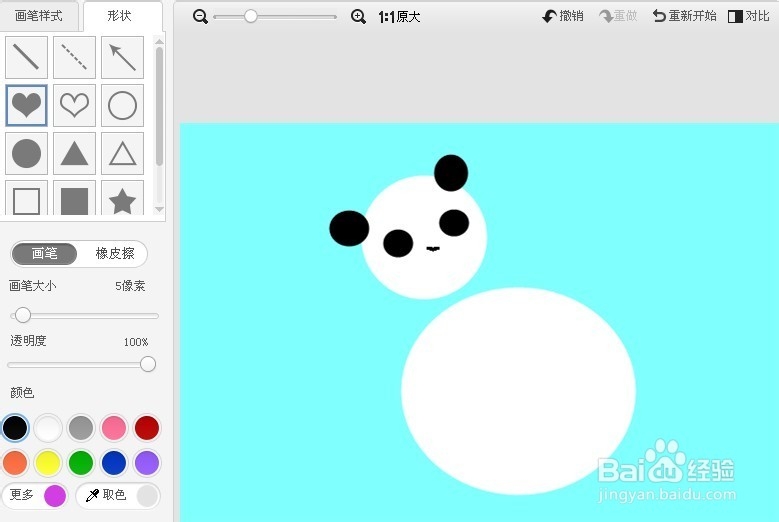
Task: Select the filled square shape
Action: coord(74,198)
